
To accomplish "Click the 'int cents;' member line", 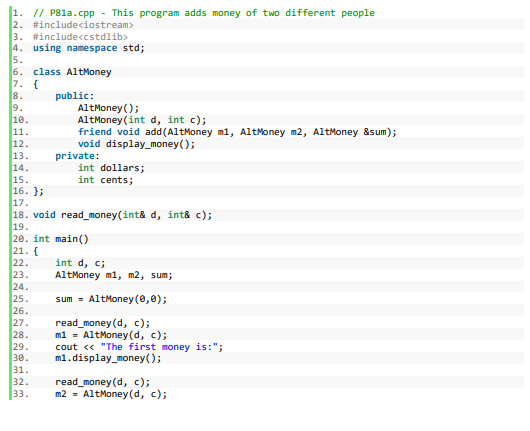I will click(105, 180).
